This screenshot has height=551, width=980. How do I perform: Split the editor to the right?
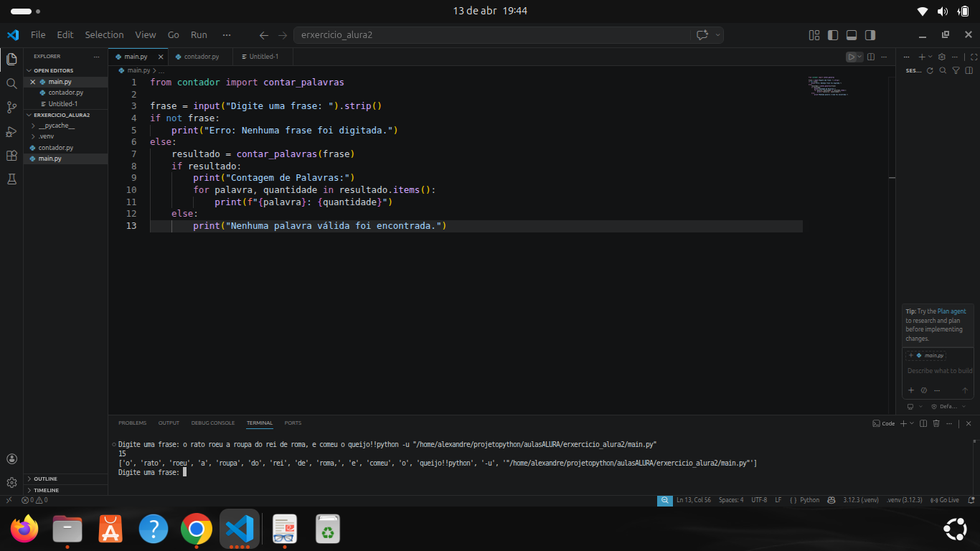(871, 57)
